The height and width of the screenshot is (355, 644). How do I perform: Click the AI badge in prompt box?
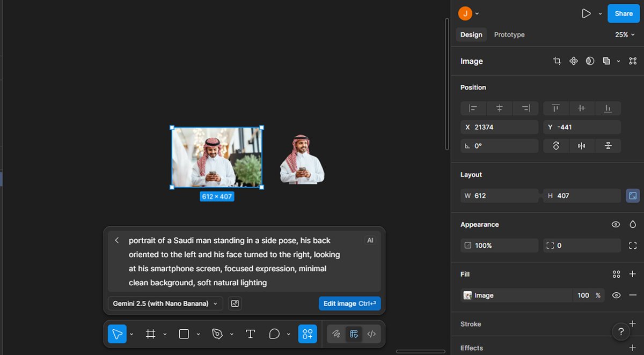tap(370, 240)
